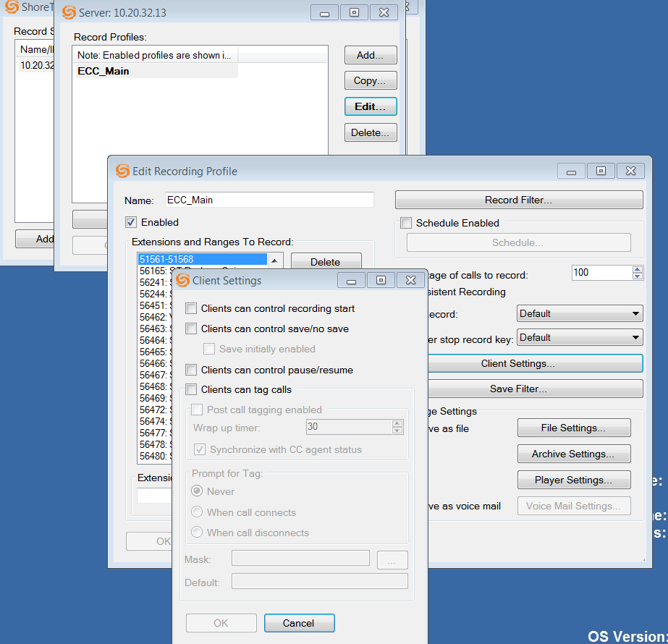This screenshot has width=668, height=644.
Task: Click the ShoreTel logo in Client Settings title bar
Action: [x=183, y=280]
